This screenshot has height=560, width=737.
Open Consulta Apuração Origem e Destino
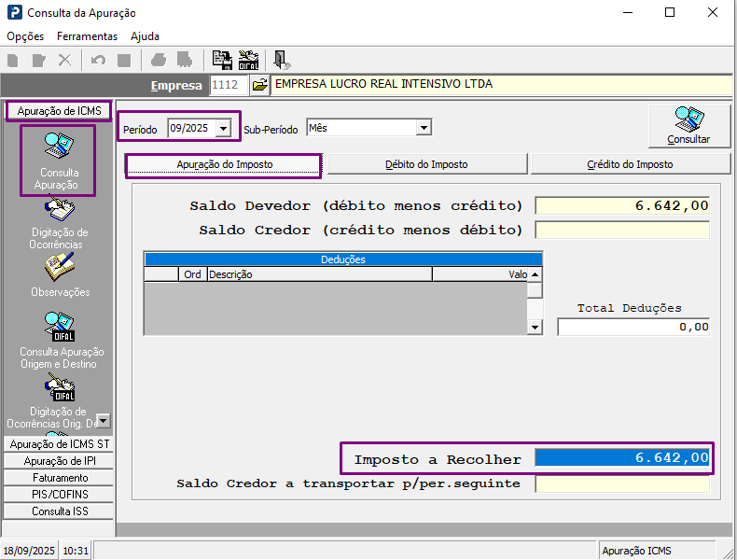[61, 341]
